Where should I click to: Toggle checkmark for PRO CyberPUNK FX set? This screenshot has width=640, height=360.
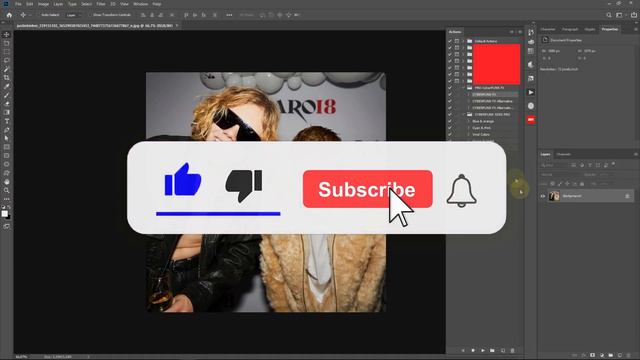coord(450,88)
